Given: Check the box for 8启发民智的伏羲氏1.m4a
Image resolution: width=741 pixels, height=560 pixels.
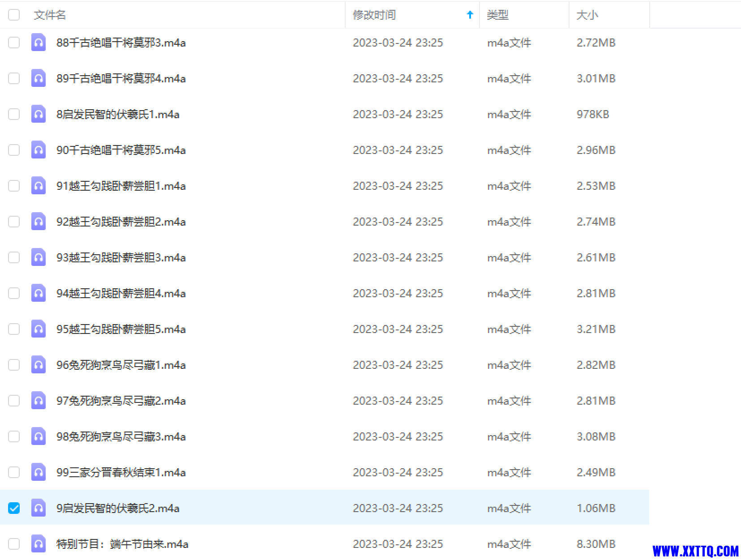Looking at the screenshot, I should (x=14, y=114).
